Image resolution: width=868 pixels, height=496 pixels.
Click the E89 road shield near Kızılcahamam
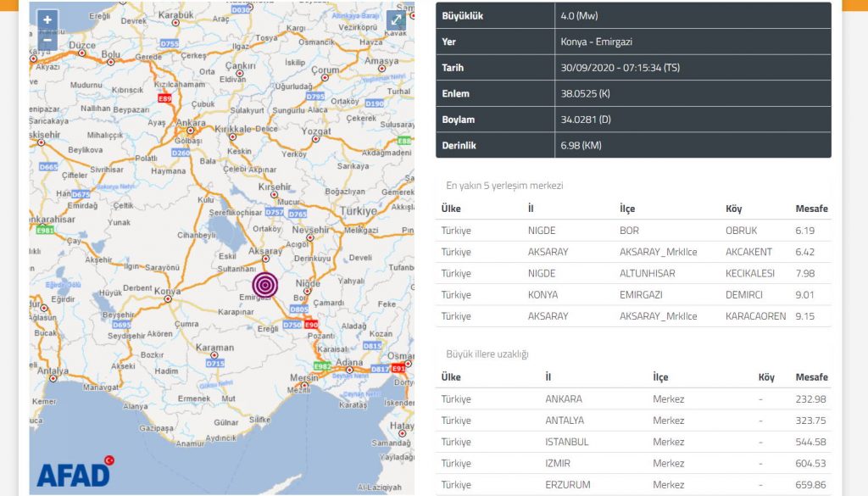point(164,99)
